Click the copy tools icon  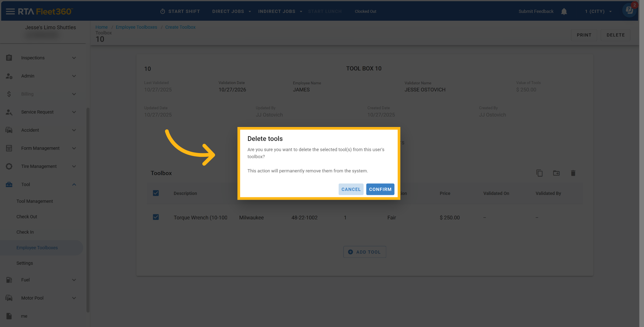[539, 173]
